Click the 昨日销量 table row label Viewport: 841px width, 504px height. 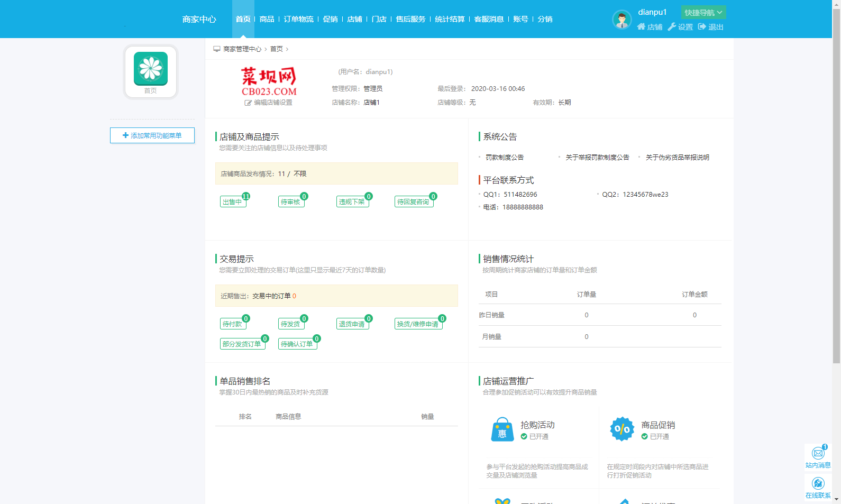click(492, 315)
